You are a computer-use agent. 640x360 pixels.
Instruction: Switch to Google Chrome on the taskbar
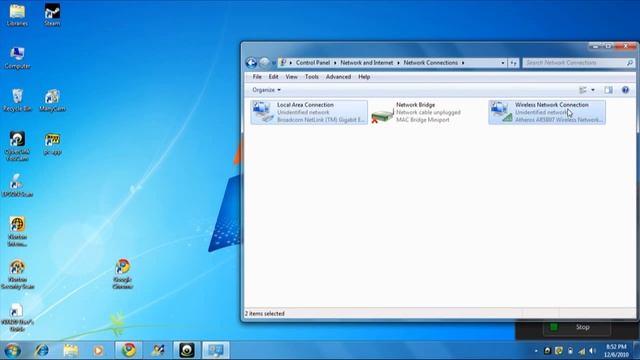click(x=129, y=350)
